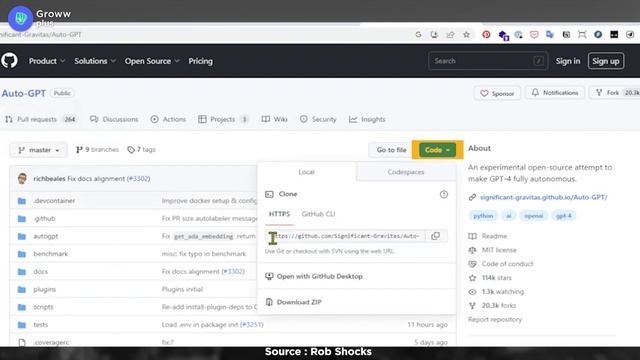This screenshot has width=640, height=360.
Task: Open the Pocket extension icon
Action: 534,35
